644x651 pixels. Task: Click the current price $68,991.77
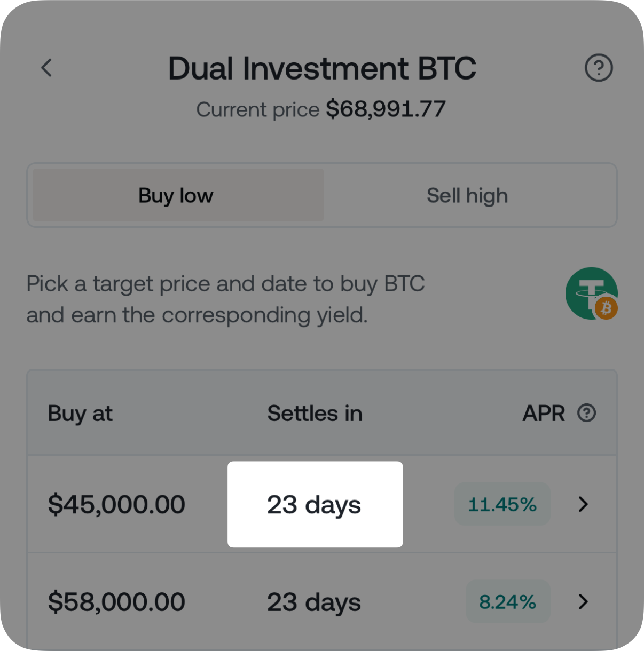tap(386, 109)
